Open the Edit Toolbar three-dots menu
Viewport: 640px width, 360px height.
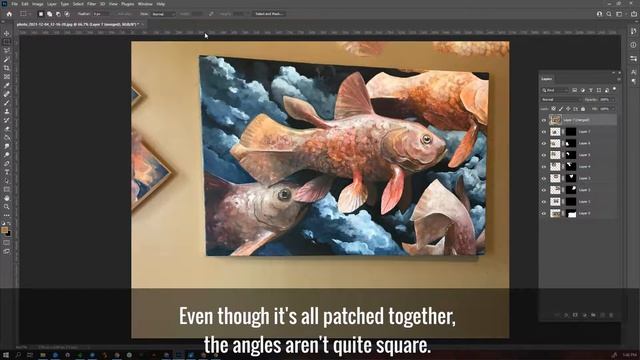pos(7,215)
